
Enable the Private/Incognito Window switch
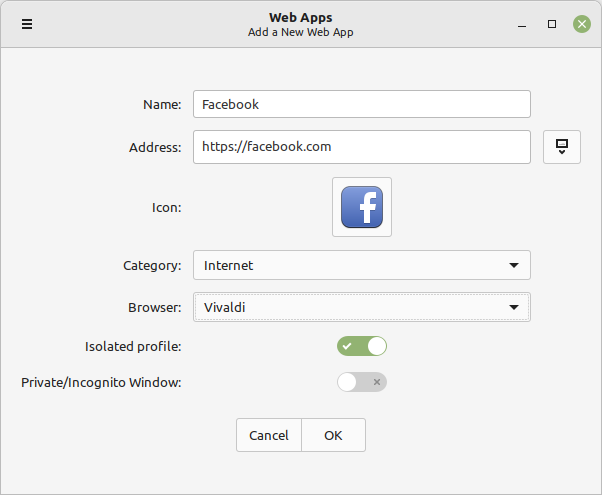click(362, 382)
